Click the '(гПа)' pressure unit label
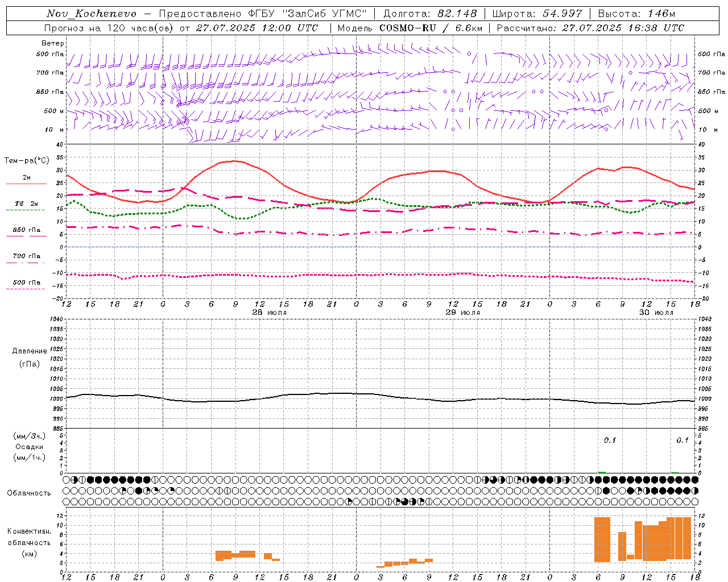Viewport: 728px width, 582px height. [x=30, y=364]
